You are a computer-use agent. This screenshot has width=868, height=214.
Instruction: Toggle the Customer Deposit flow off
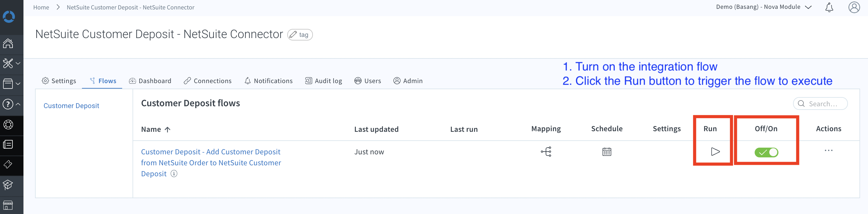(766, 153)
